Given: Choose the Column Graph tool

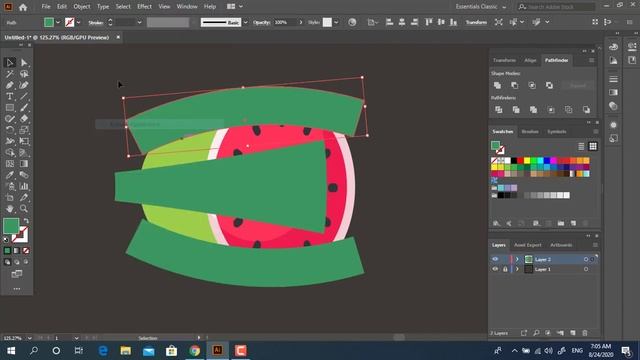Looking at the screenshot, I should (24, 186).
